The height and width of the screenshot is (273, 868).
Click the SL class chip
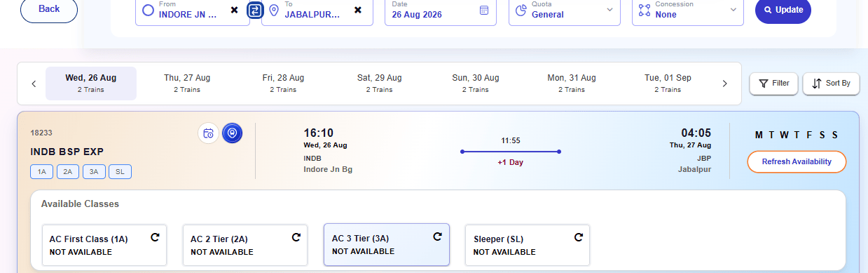pyautogui.click(x=120, y=171)
